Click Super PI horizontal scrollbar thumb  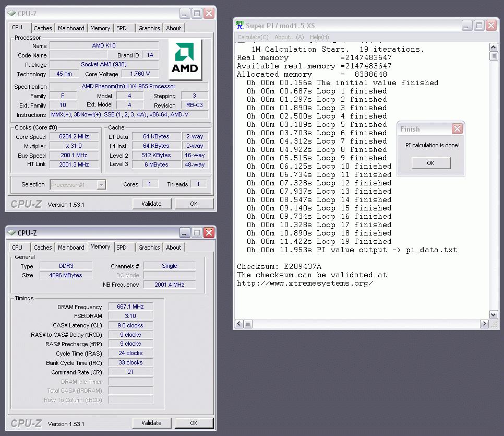[248, 324]
